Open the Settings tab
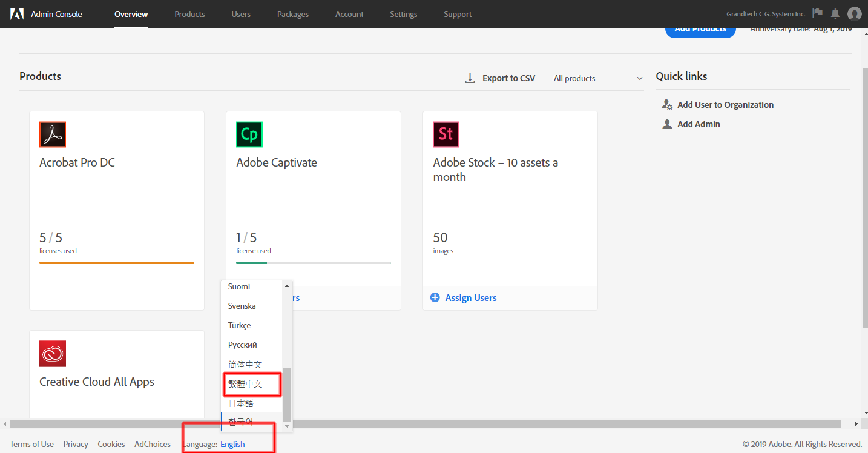Viewport: 868px width, 453px height. point(403,14)
